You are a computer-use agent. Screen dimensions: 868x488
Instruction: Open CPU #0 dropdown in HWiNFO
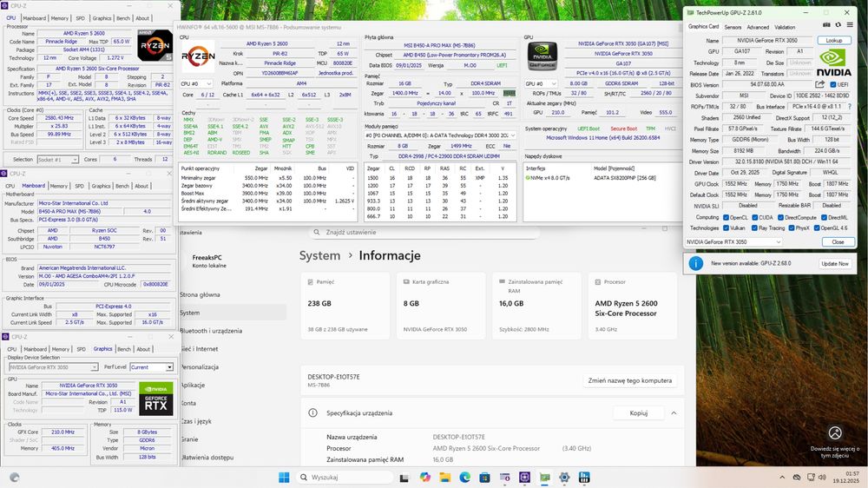point(196,83)
